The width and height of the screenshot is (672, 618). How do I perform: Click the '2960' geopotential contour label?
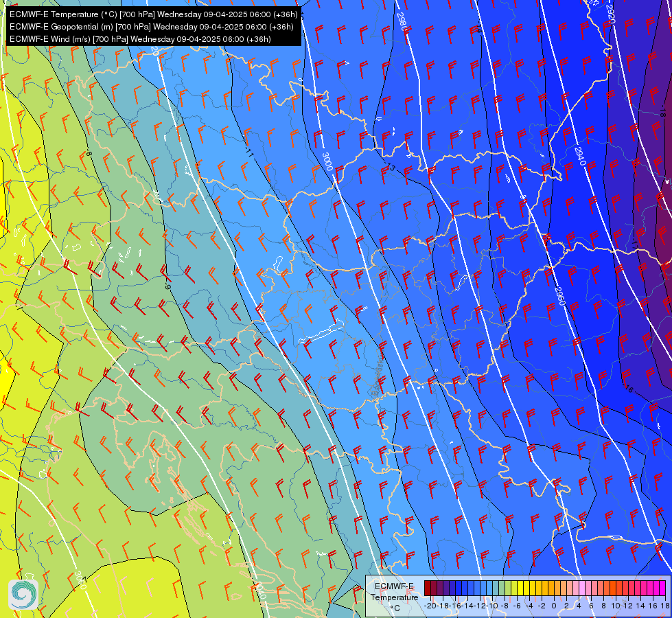(x=559, y=296)
